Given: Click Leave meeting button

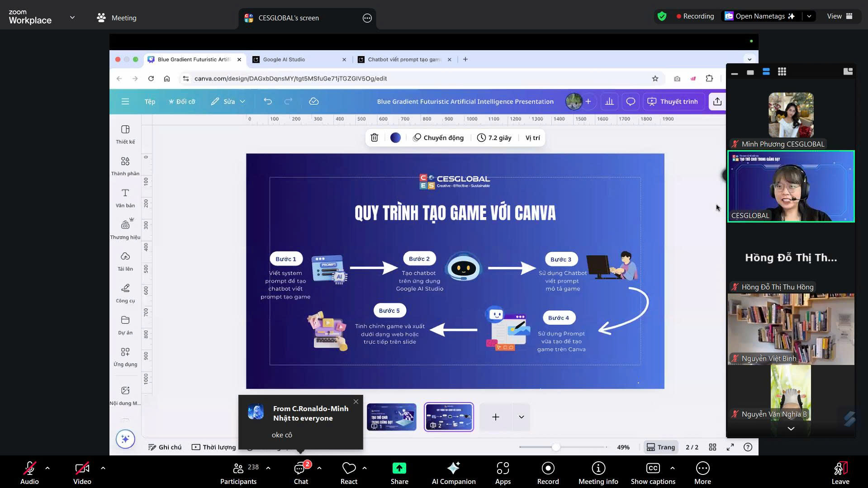Looking at the screenshot, I should point(840,473).
